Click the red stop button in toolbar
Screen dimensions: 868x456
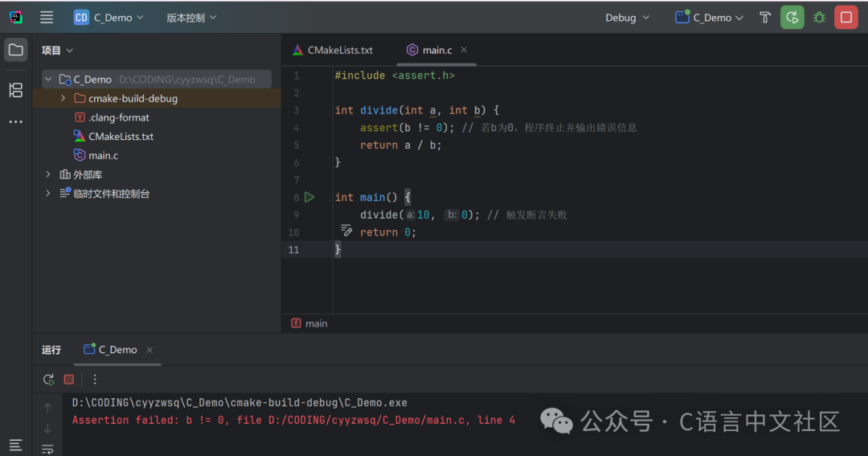845,18
